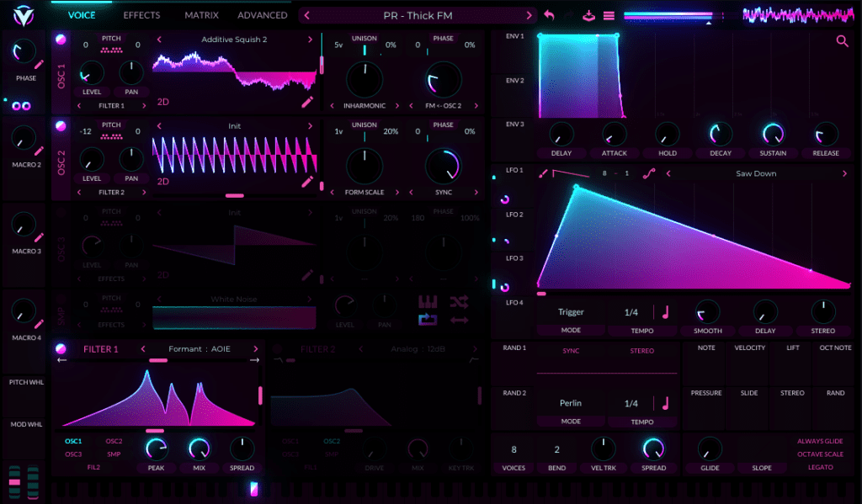Select next LFO shape after Saw Down
This screenshot has height=504, width=862.
coord(844,173)
